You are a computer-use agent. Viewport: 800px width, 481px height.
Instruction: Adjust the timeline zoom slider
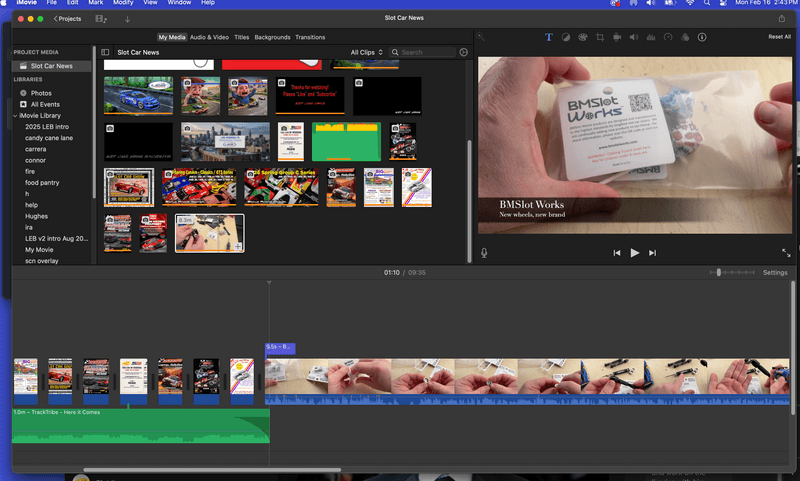719,272
